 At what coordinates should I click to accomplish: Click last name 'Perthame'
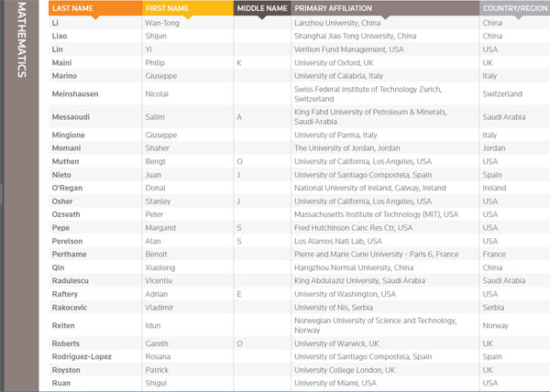click(x=69, y=255)
